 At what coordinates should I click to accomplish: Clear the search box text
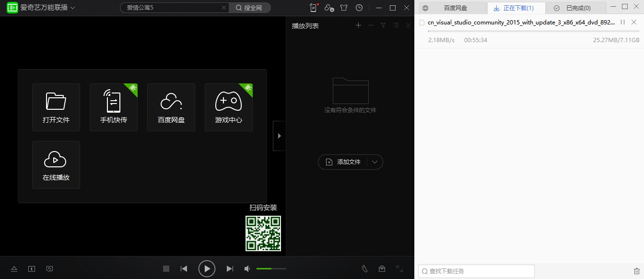[224, 8]
